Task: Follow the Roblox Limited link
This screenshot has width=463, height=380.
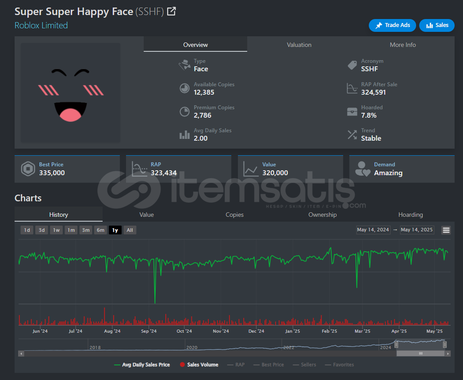Action: pyautogui.click(x=41, y=26)
